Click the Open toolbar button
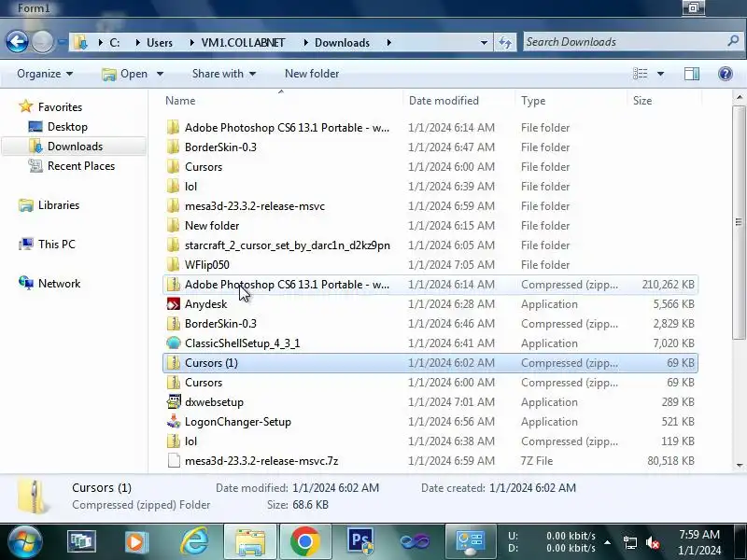The height and width of the screenshot is (560, 747). [x=127, y=74]
